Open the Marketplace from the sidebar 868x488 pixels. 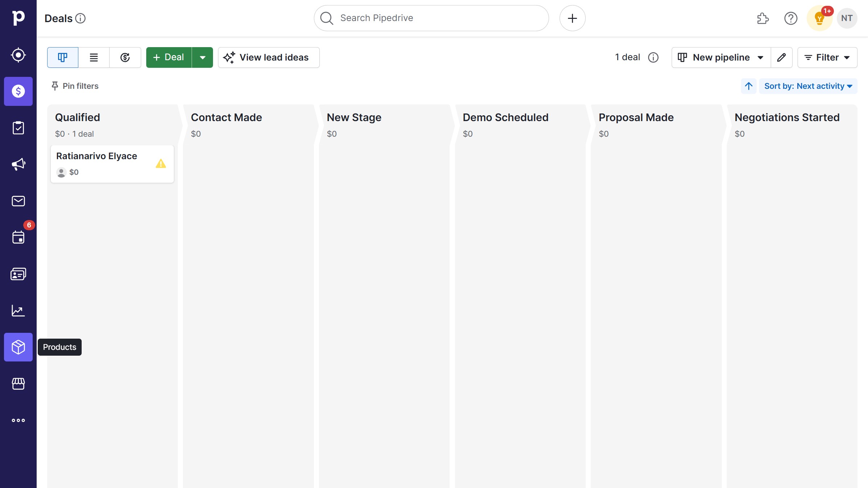click(18, 384)
